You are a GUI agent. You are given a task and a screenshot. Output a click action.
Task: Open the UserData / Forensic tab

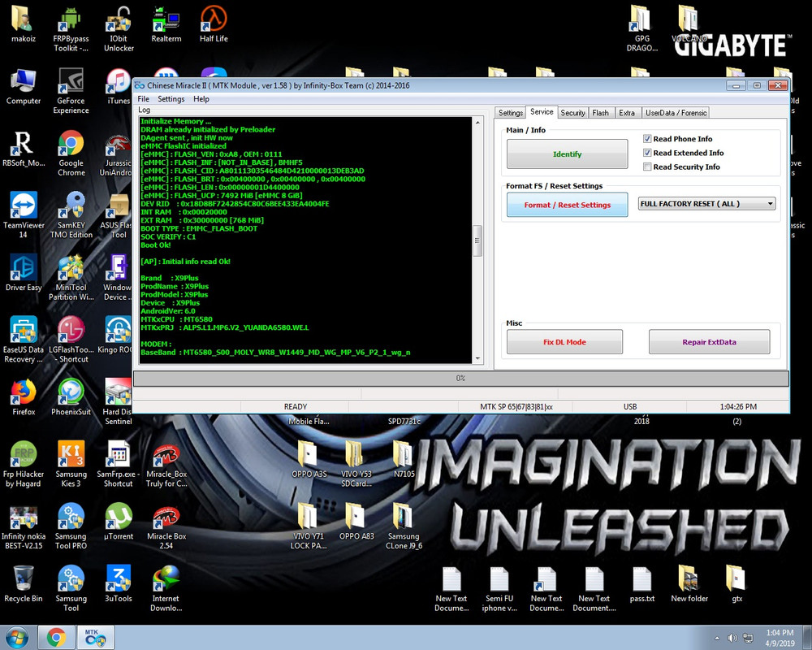pos(676,113)
